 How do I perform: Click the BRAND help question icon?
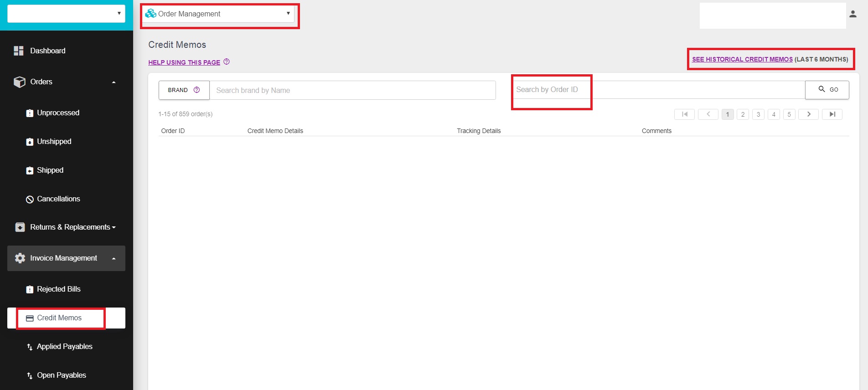click(x=196, y=90)
